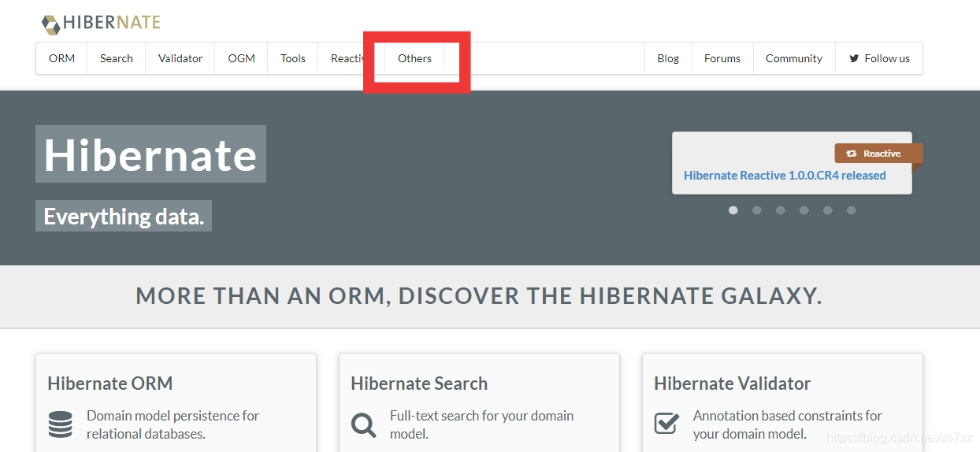Click the magnifier icon under Hibernate Search
This screenshot has width=980, height=452.
(363, 424)
